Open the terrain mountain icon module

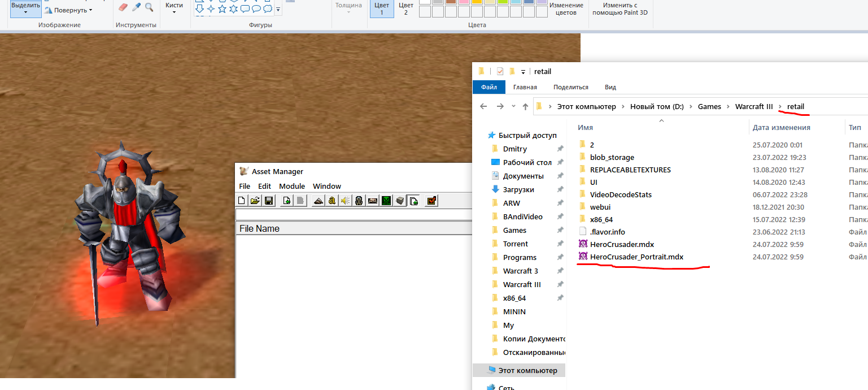[319, 200]
